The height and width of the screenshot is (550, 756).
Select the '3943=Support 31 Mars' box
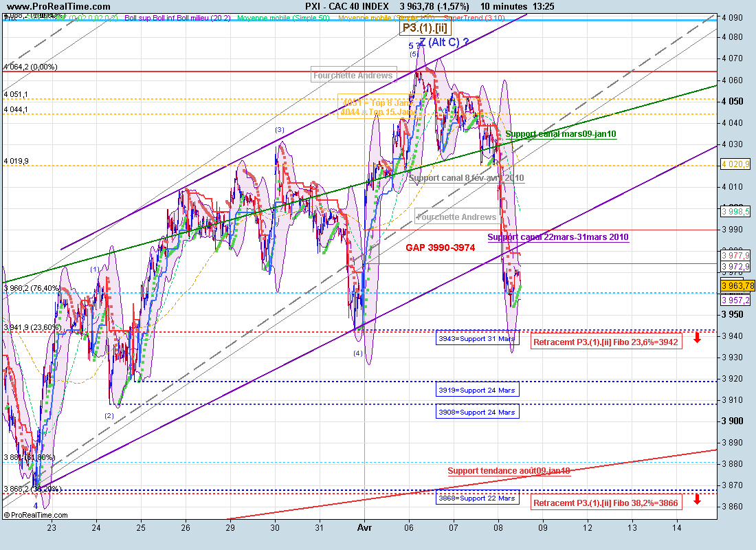click(x=477, y=339)
